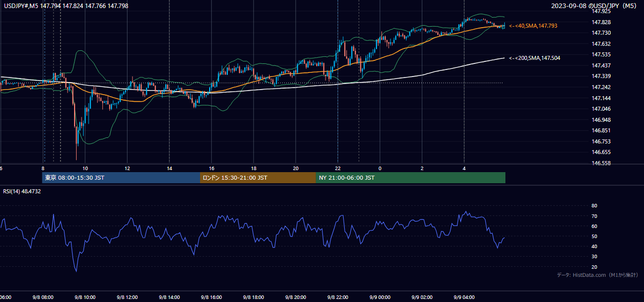This screenshot has width=644, height=302.
Task: Click the 9/8 08:00 bottom time label
Action: [43, 297]
